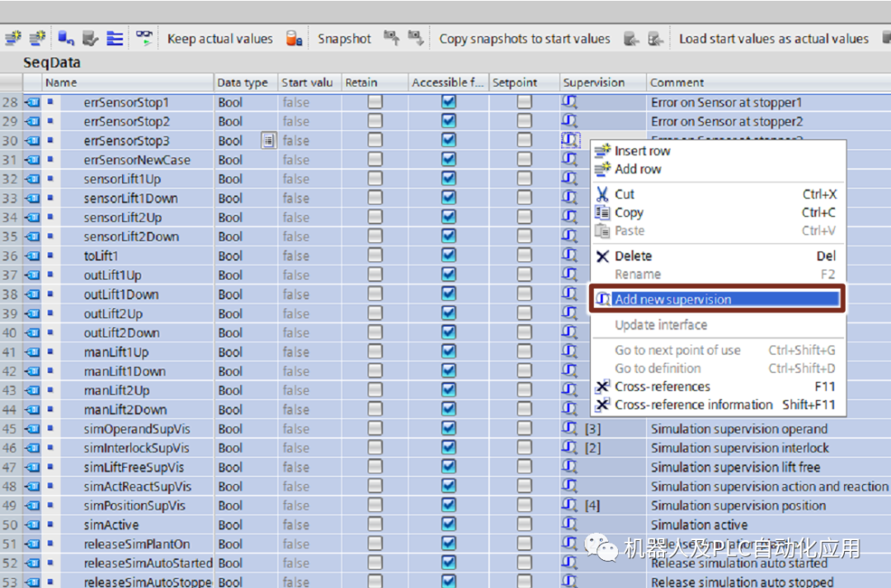Click Copy snapshots to start values
The width and height of the screenshot is (891, 588).
tap(524, 39)
